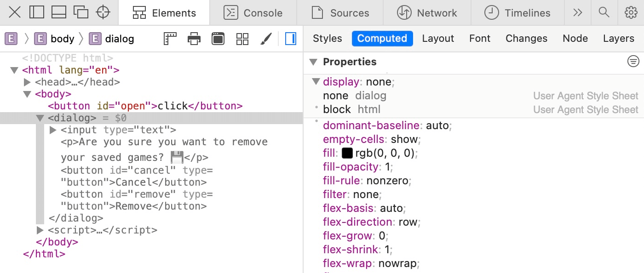Dock inspector to the bottom of window
Screen dimensions: 644x273
click(59, 12)
